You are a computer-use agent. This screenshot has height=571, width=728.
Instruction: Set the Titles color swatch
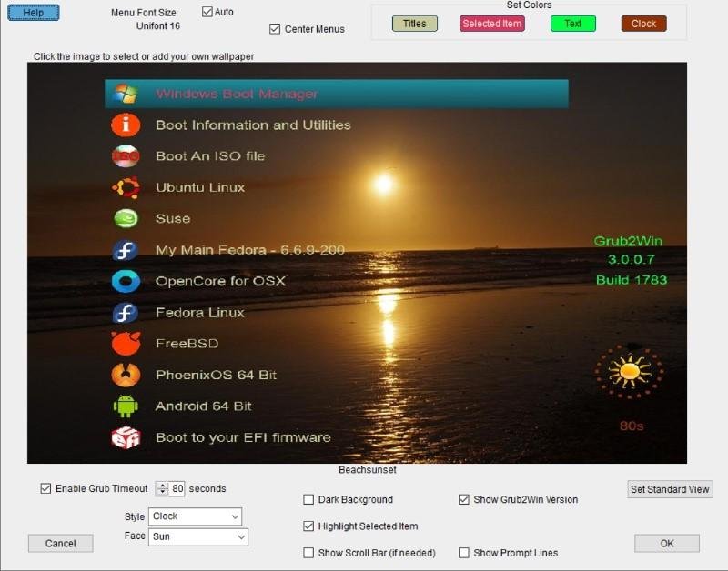[x=415, y=24]
